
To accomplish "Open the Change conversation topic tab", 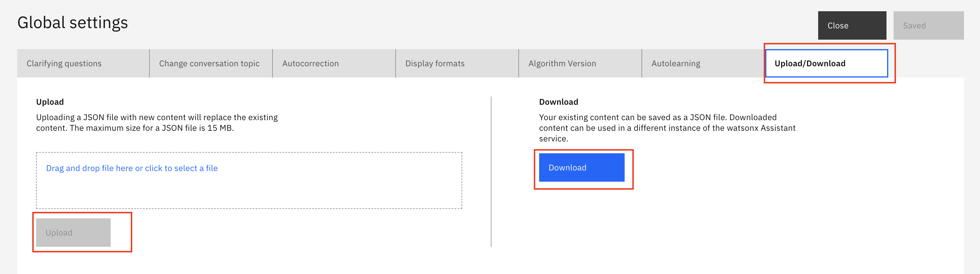I will [x=211, y=64].
